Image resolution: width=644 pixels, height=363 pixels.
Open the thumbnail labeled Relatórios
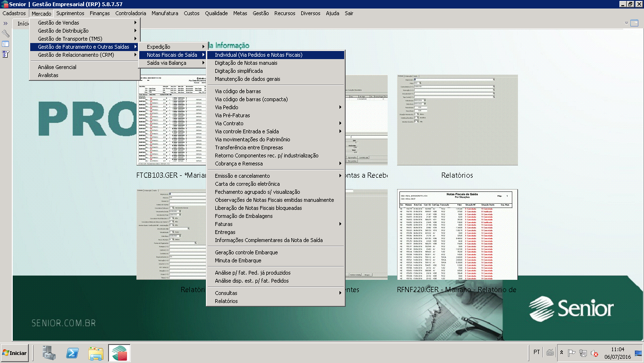click(x=457, y=120)
